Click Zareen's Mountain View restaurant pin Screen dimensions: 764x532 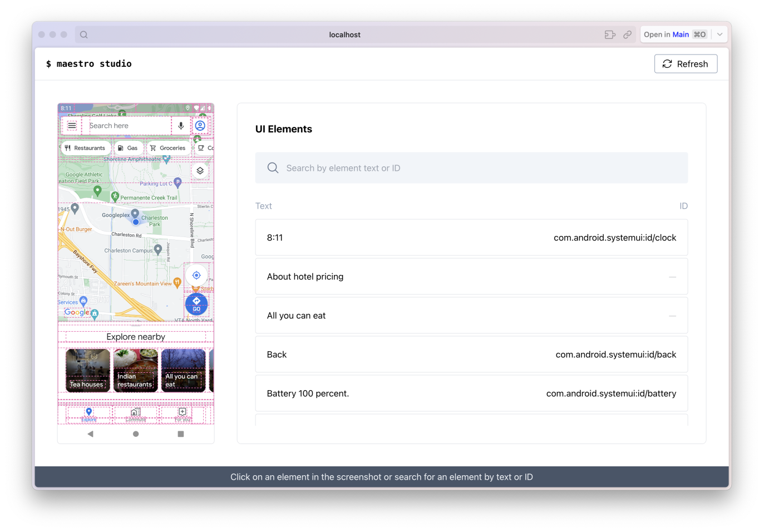177,283
